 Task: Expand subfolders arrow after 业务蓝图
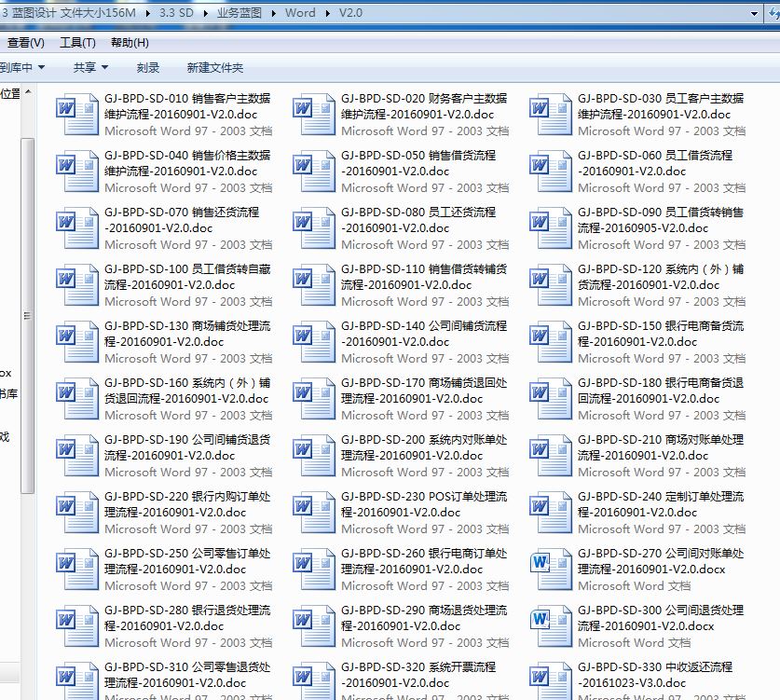pos(274,13)
